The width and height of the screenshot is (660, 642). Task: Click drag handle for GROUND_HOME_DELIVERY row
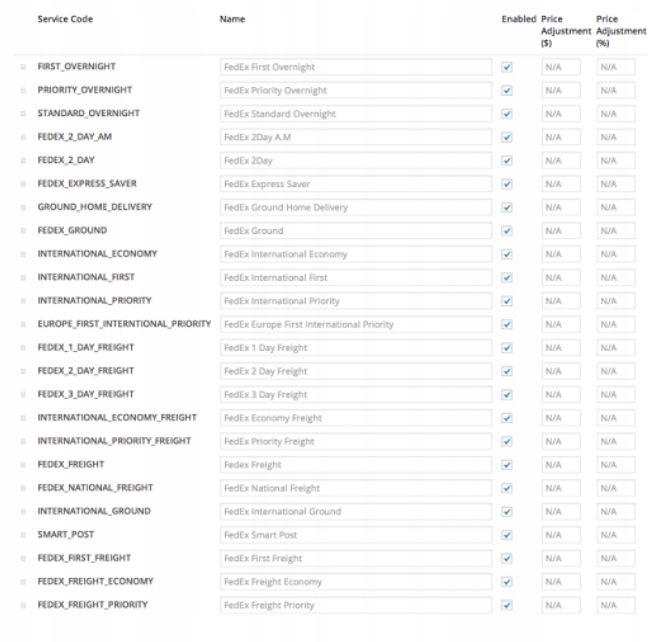pyautogui.click(x=22, y=207)
